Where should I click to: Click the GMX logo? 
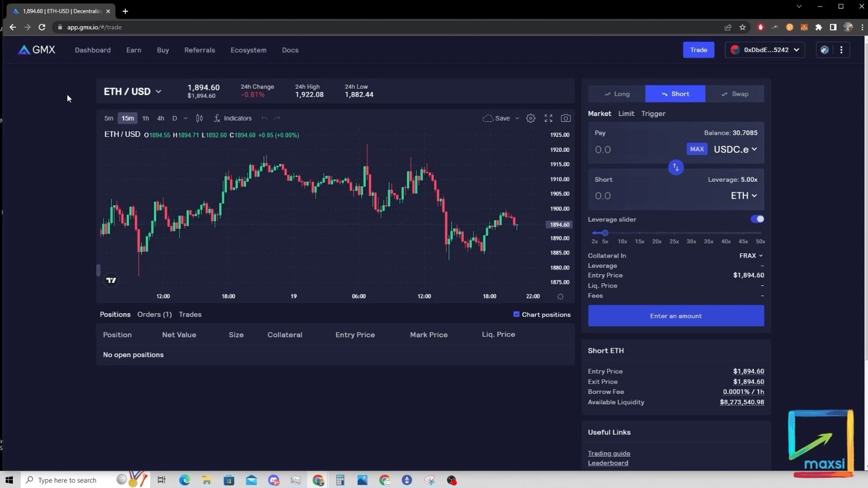click(36, 50)
